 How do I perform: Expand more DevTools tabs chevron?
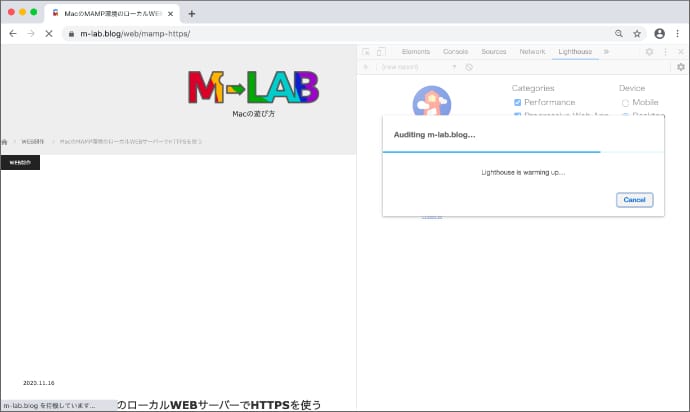pyautogui.click(x=606, y=51)
